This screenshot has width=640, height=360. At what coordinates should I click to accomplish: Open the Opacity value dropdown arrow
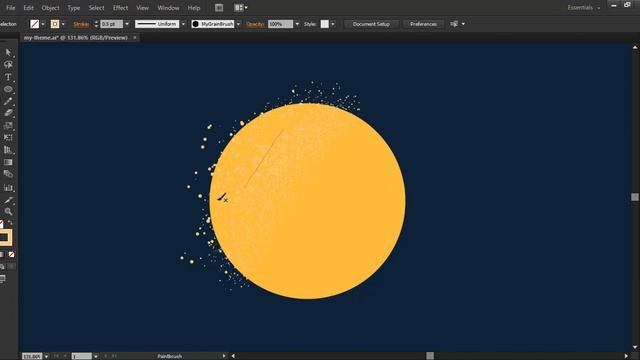coord(297,24)
